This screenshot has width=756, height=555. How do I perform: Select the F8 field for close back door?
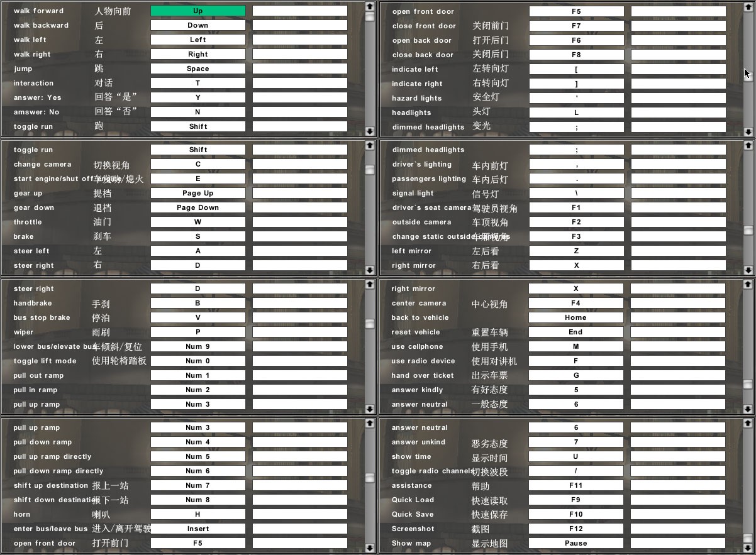577,55
